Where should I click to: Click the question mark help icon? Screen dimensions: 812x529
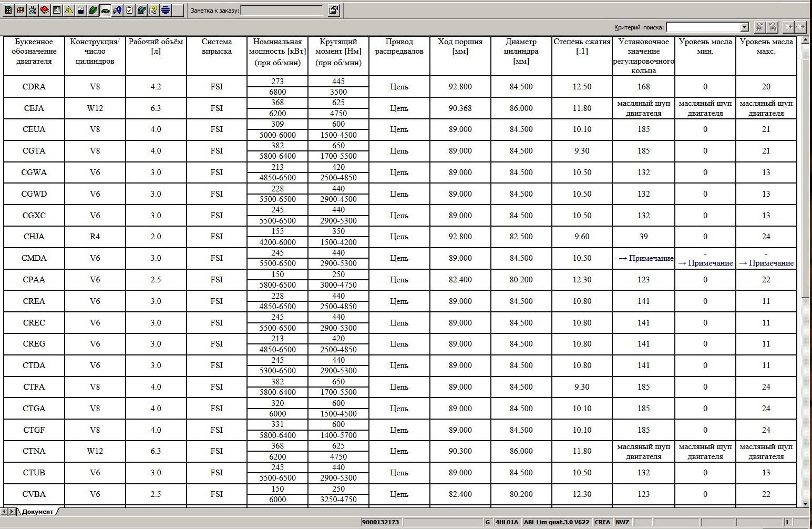tap(153, 10)
